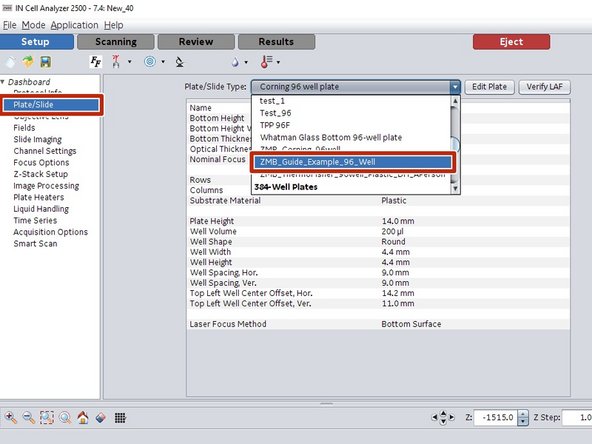
Task: Click the Z value spinner arrows
Action: click(523, 418)
